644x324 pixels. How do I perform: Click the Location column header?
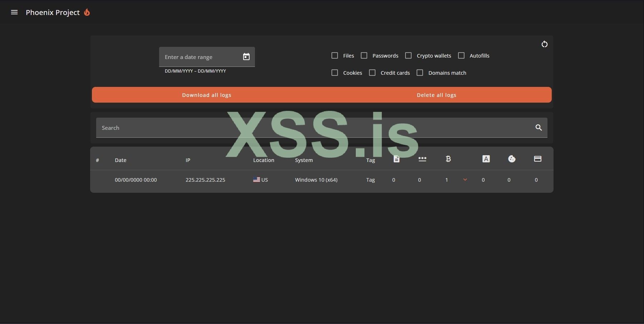[264, 160]
